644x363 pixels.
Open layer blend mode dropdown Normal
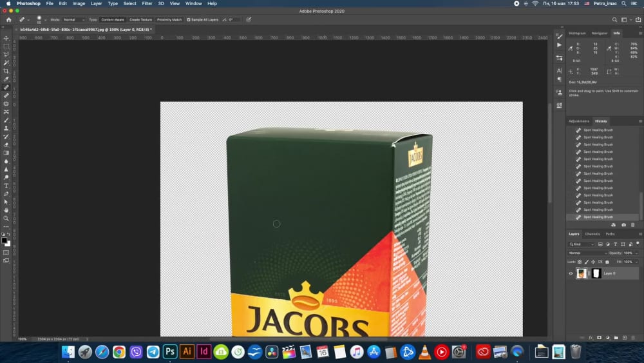tap(587, 253)
